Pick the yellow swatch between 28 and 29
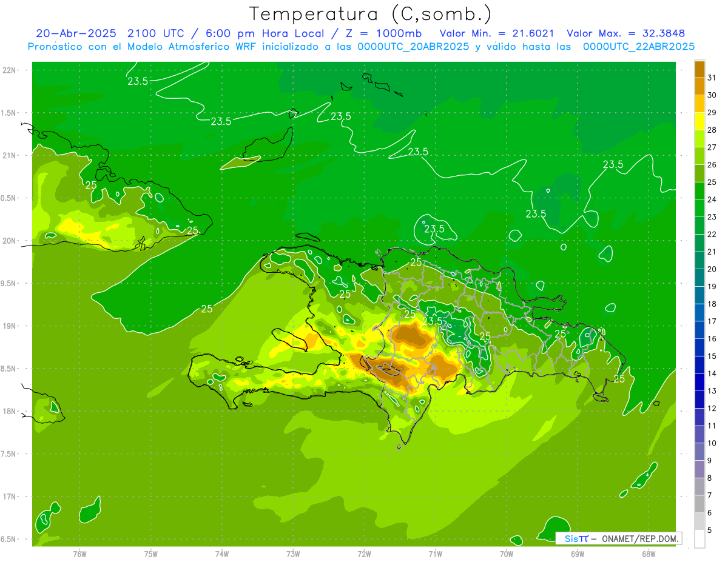 pos(699,121)
